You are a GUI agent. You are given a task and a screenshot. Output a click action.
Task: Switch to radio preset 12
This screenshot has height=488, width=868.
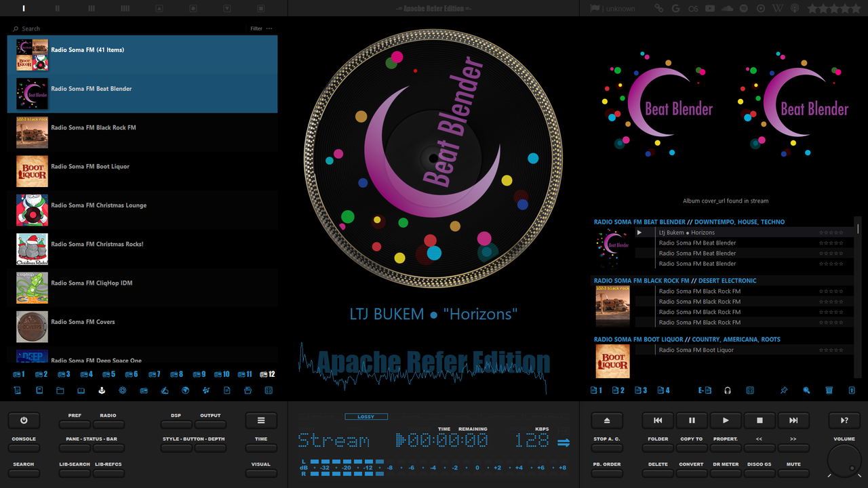(268, 374)
